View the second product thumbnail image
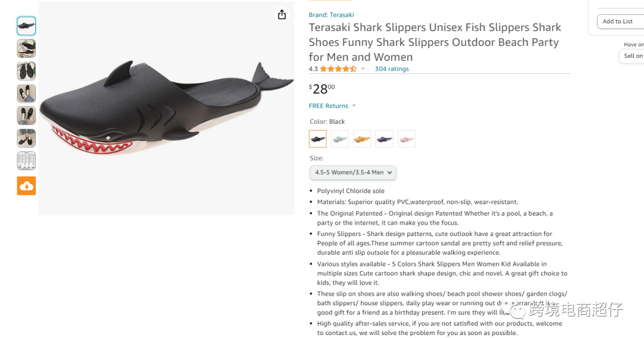644x338 pixels. pyautogui.click(x=26, y=48)
